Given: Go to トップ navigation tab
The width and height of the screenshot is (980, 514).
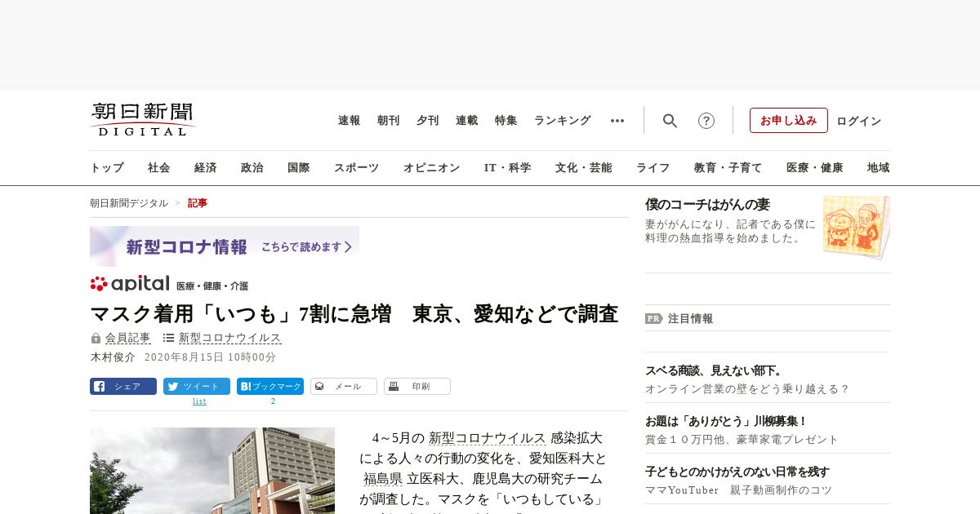Looking at the screenshot, I should pyautogui.click(x=107, y=168).
